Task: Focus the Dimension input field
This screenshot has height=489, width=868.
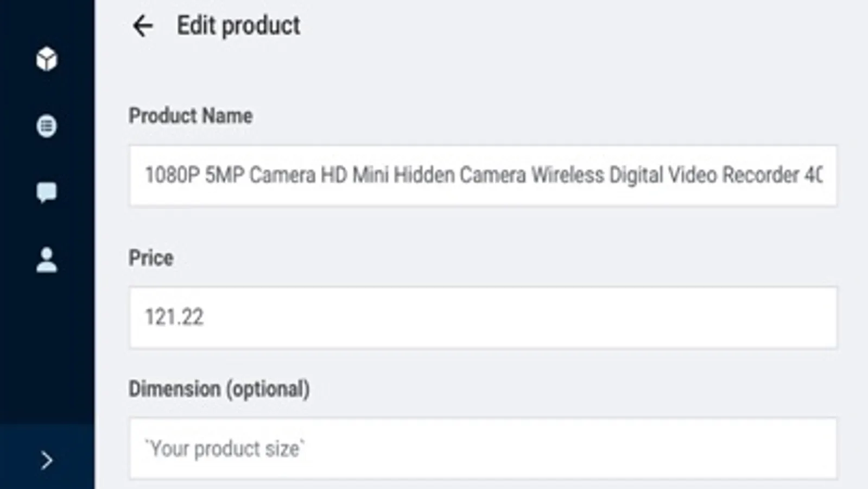Action: 483,449
